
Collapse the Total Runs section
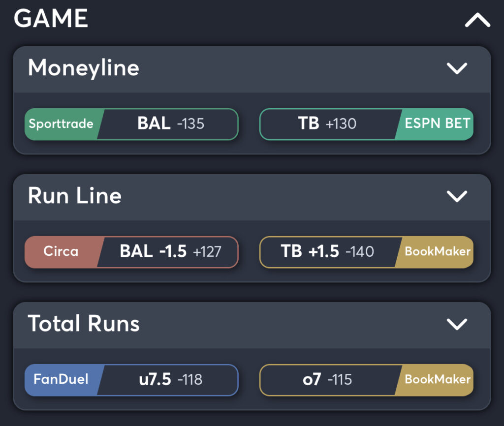(457, 325)
